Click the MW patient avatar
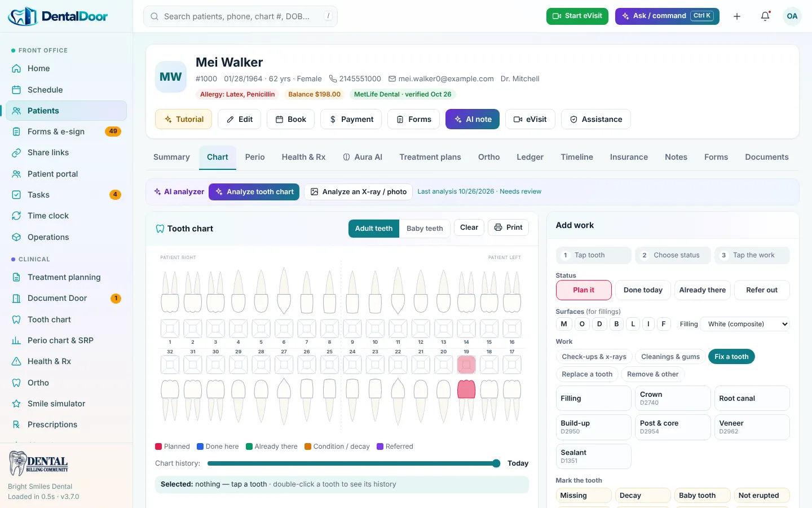Image resolution: width=812 pixels, height=508 pixels. pyautogui.click(x=171, y=77)
